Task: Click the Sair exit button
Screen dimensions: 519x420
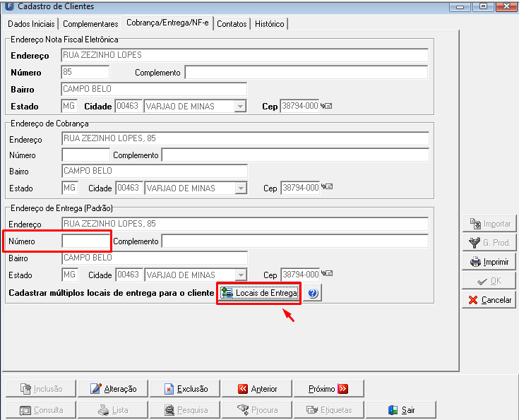Action: 401,410
